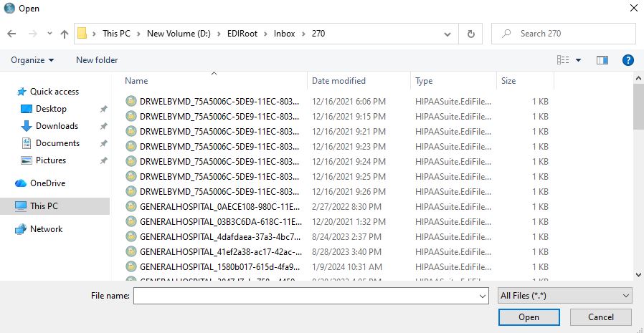The height and width of the screenshot is (333, 644).
Task: Go back using the Back arrow
Action: pos(11,34)
